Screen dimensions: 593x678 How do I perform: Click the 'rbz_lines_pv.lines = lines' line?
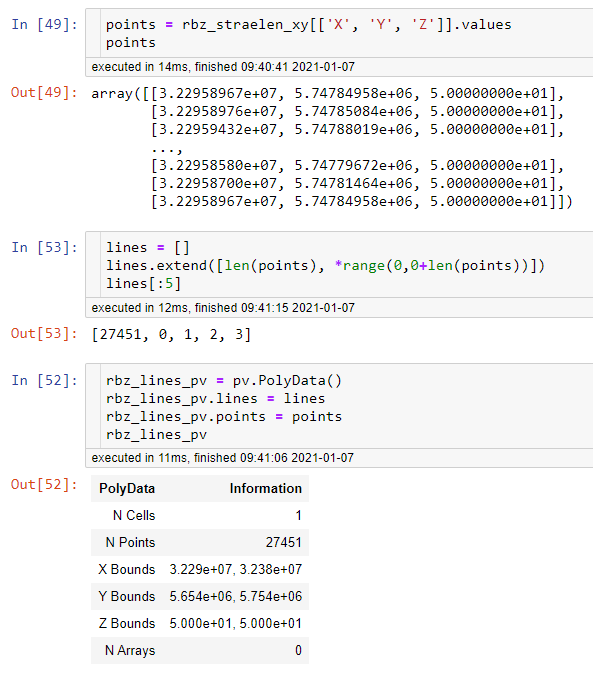215,399
